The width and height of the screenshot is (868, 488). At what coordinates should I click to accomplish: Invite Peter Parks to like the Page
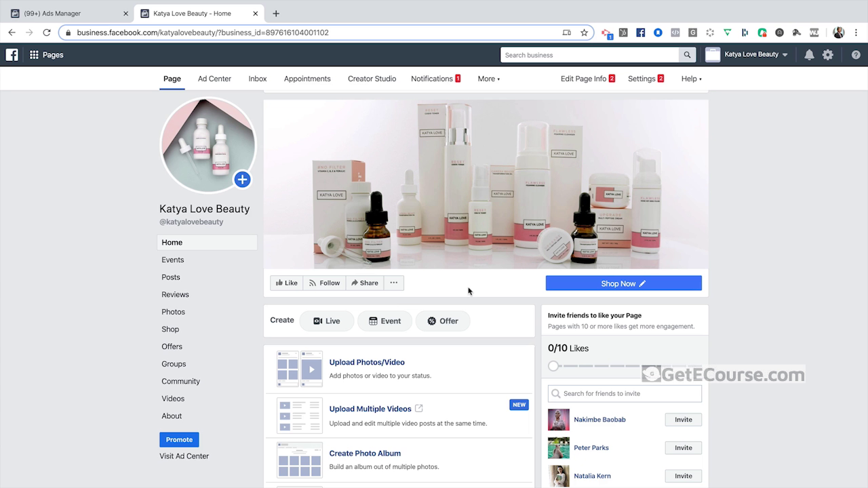pos(684,447)
